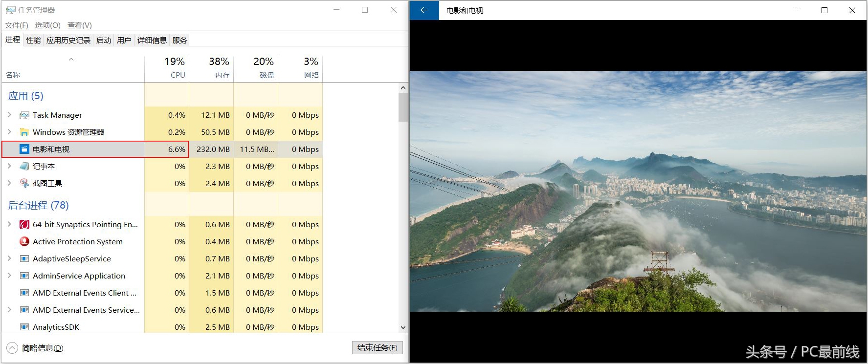
Task: Click the AdminService Application icon
Action: point(24,276)
